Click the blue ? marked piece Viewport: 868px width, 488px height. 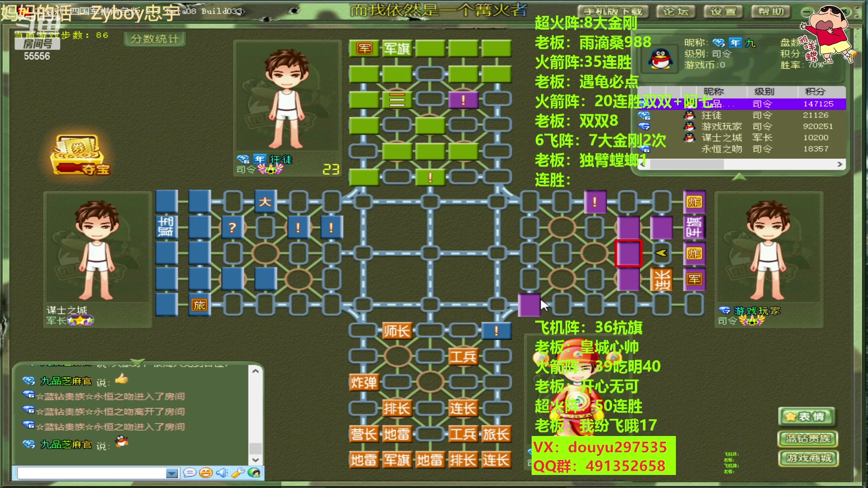[232, 227]
